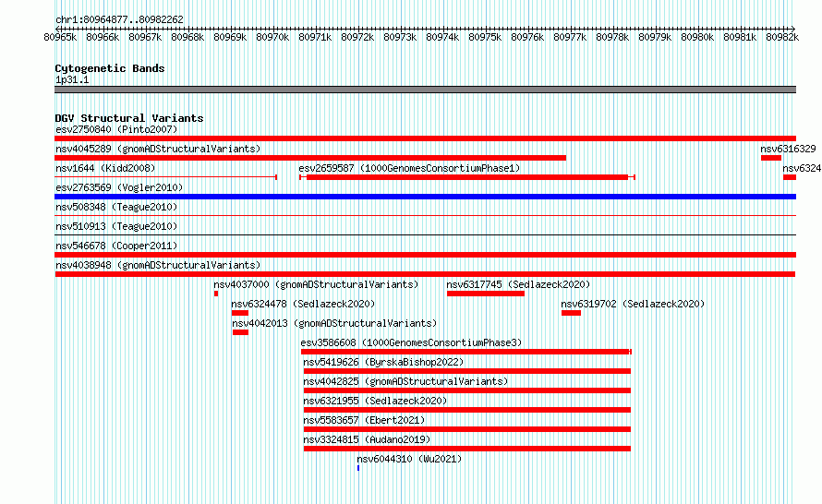
Task: Click the 80975k ruler position
Action: pos(485,37)
